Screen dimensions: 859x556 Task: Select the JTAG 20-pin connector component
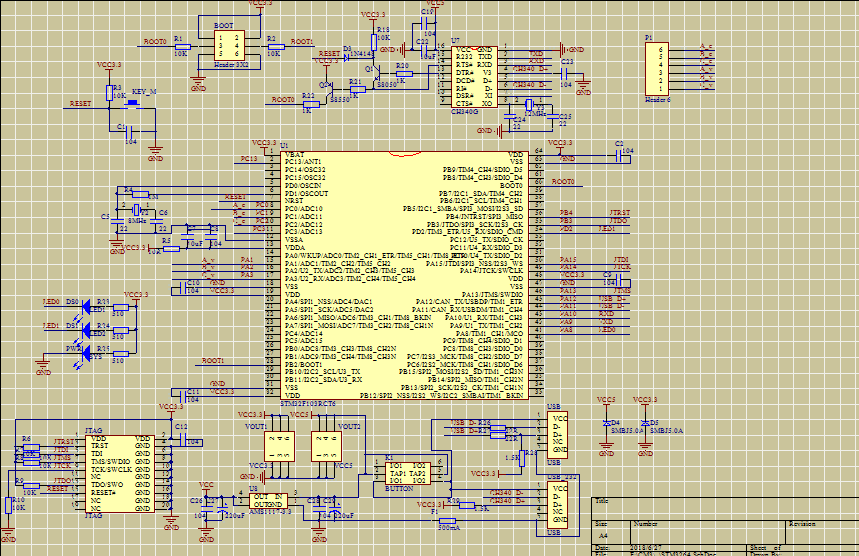[119, 474]
